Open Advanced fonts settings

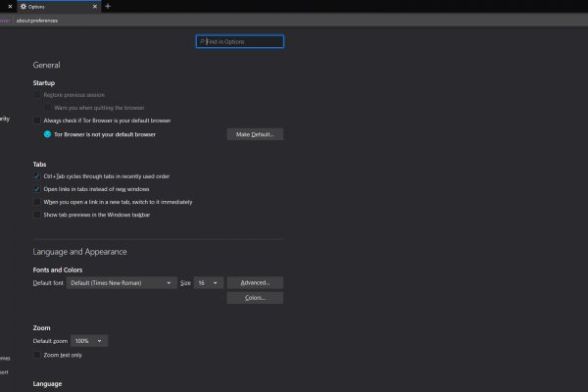[x=255, y=282]
